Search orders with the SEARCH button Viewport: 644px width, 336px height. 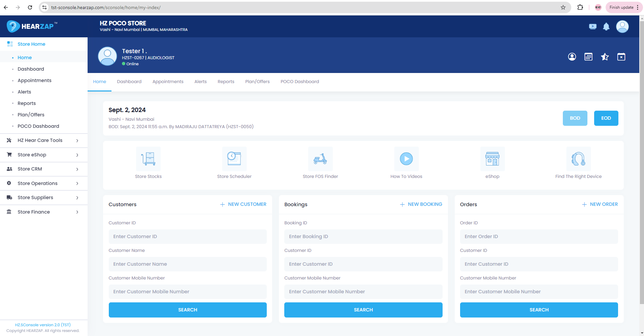pos(539,310)
